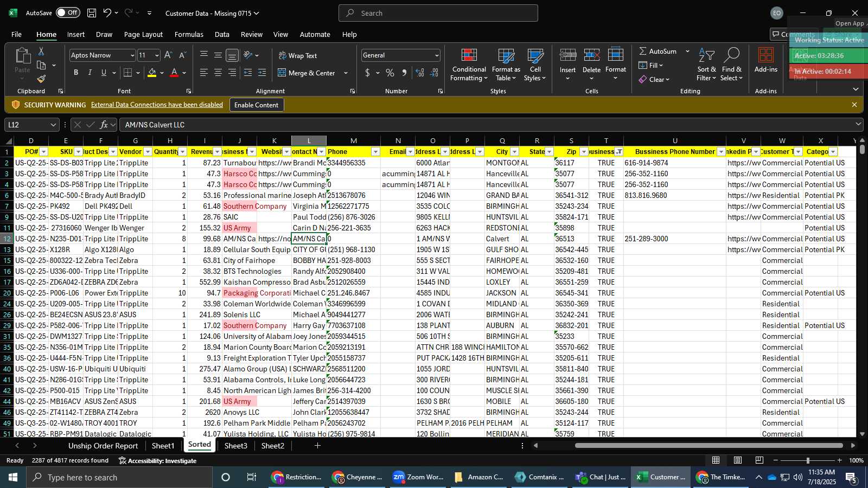Click the Format Painter brush icon
This screenshot has width=868, height=488.
point(41,79)
